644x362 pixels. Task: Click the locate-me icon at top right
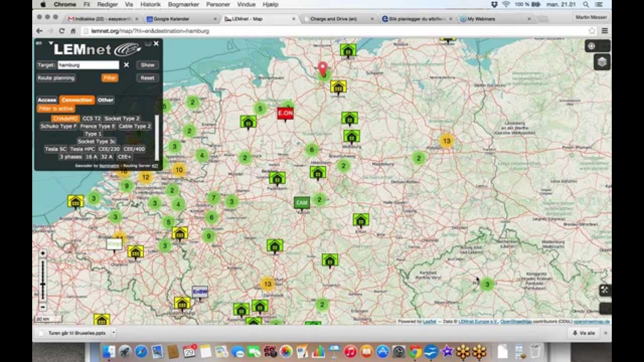(591, 46)
